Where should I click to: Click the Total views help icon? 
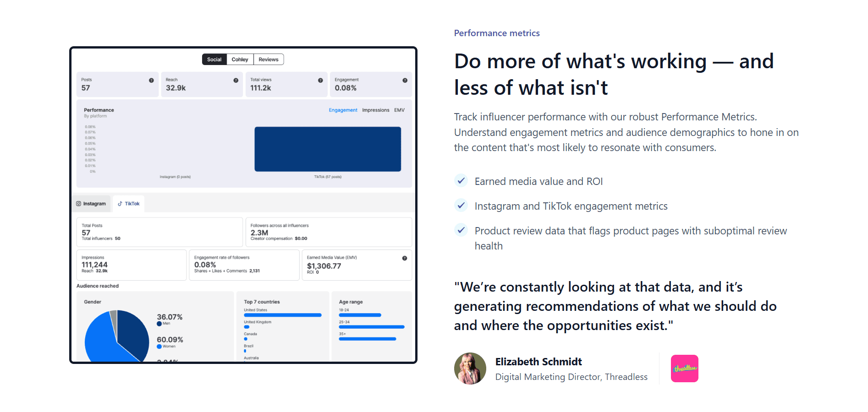coord(320,81)
